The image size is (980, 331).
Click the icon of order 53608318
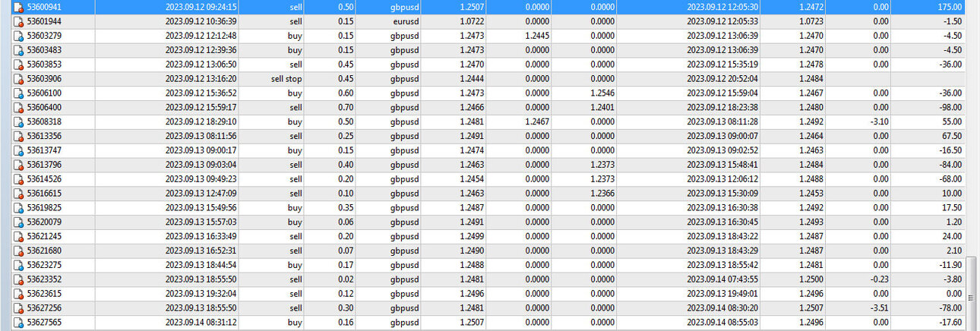click(18, 121)
